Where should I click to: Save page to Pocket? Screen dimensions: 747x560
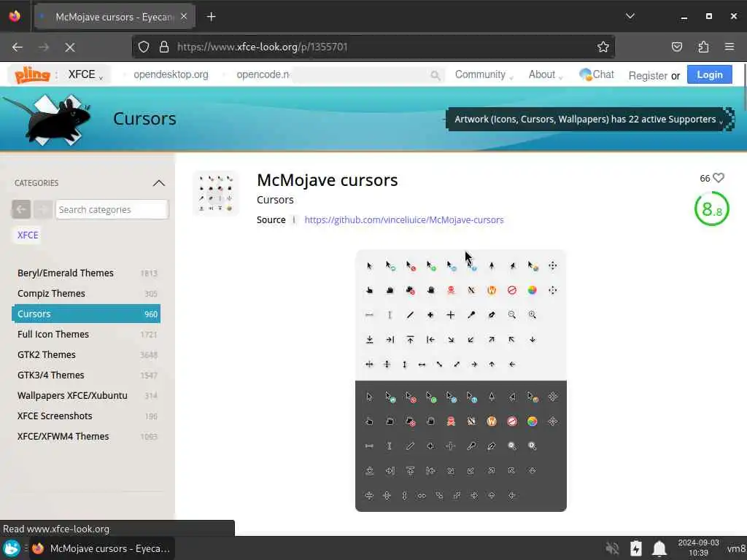(x=676, y=47)
